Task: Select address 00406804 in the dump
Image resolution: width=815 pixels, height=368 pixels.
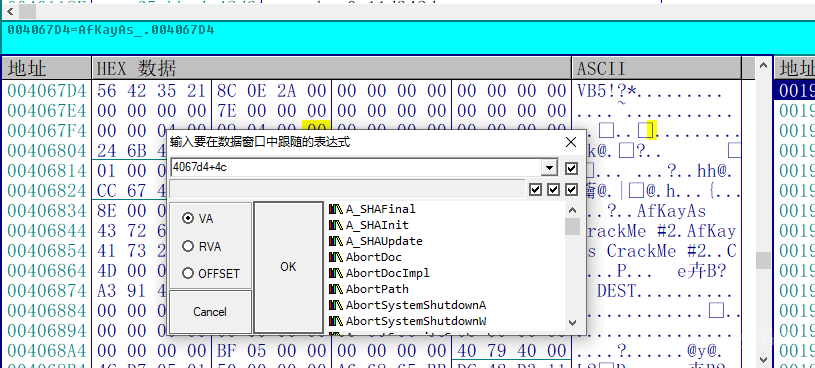Action: [47, 151]
